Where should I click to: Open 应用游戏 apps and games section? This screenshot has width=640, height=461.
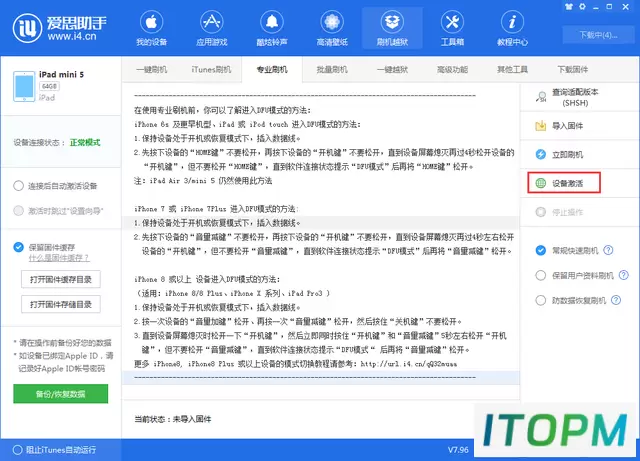tap(211, 28)
